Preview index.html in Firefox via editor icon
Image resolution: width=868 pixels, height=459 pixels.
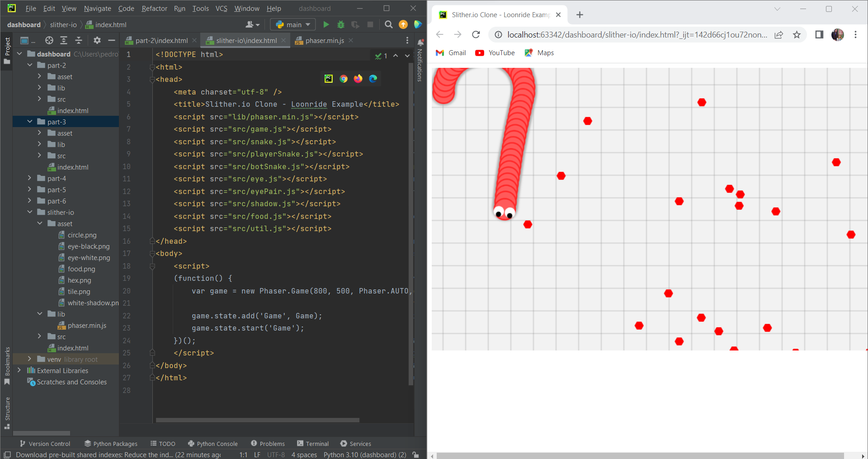click(358, 78)
